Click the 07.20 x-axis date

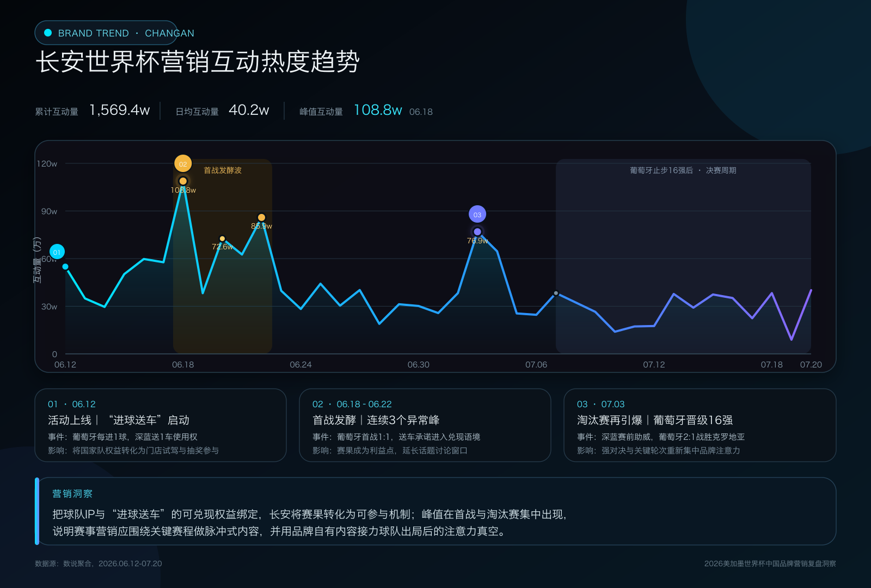click(811, 365)
